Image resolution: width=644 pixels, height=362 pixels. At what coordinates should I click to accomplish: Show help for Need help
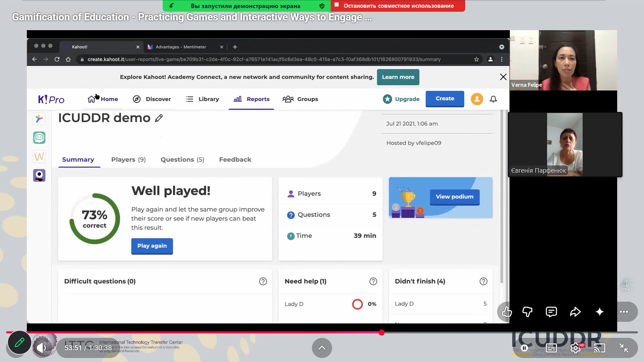point(373,282)
